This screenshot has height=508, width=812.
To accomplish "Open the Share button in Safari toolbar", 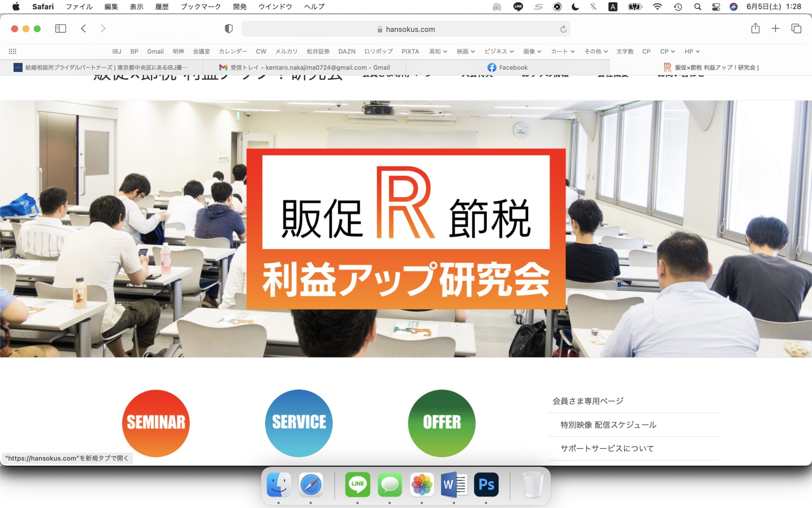I will click(755, 28).
